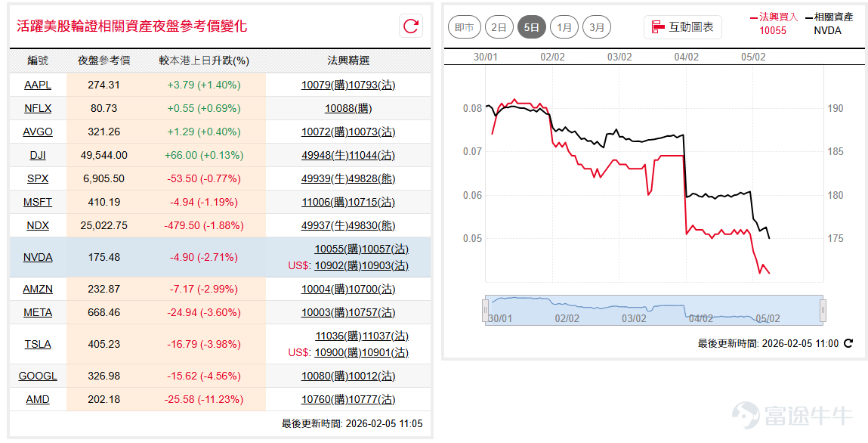Open bull contract 49939(牛) for SPX
Image resolution: width=868 pixels, height=443 pixels.
click(324, 178)
